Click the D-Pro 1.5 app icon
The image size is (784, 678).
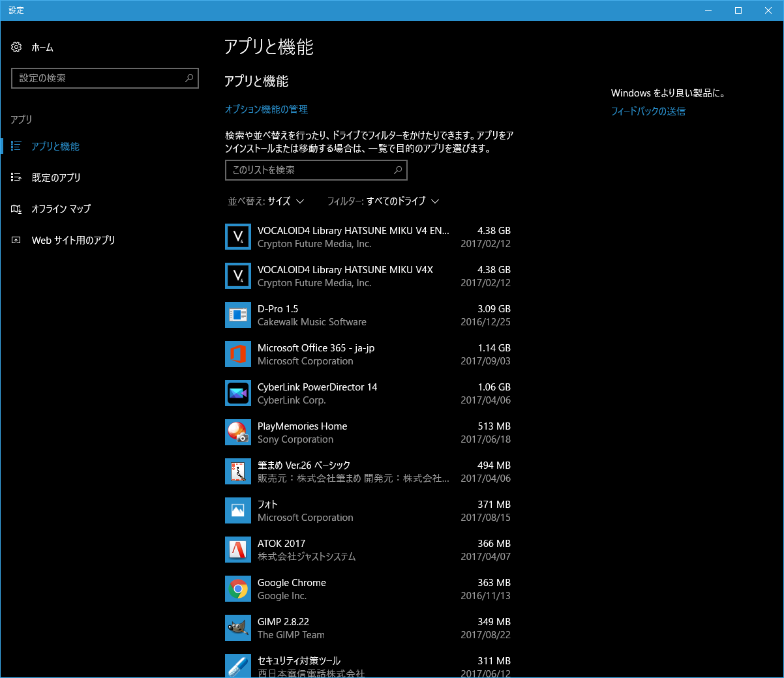pos(238,315)
